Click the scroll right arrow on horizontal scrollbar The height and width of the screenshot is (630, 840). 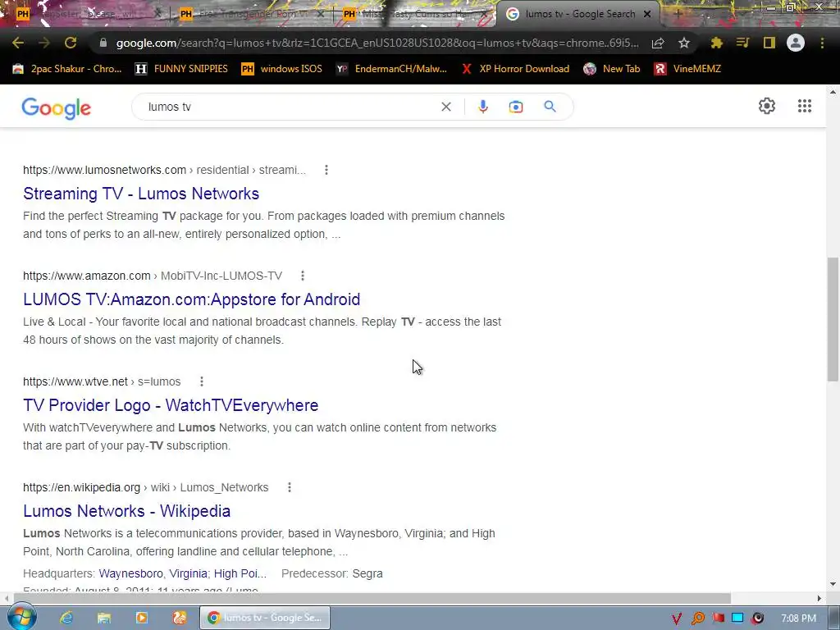pyautogui.click(x=819, y=598)
